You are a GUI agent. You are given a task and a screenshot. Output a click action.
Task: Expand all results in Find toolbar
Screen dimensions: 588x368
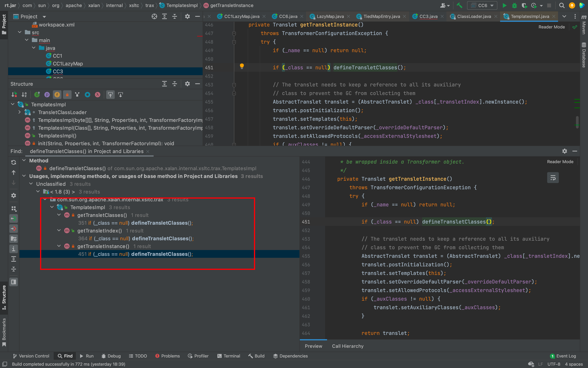14,259
